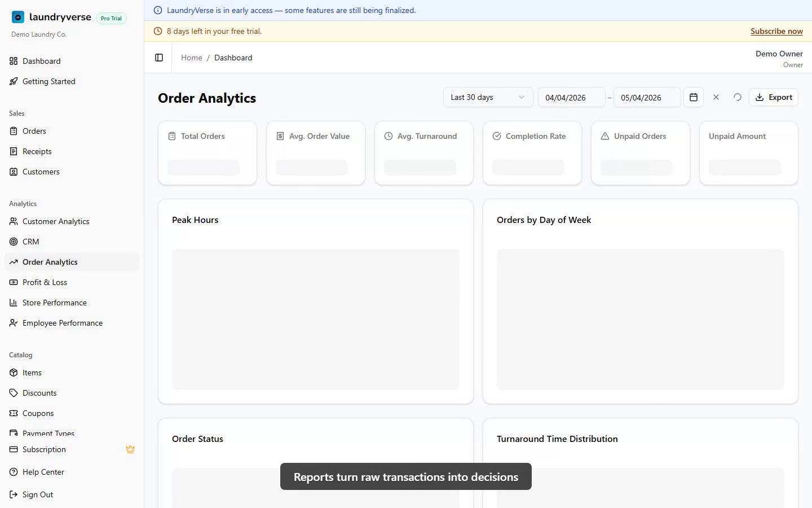Viewport: 812px width, 508px height.
Task: Click the laundryverse logo icon
Action: pyautogui.click(x=18, y=17)
